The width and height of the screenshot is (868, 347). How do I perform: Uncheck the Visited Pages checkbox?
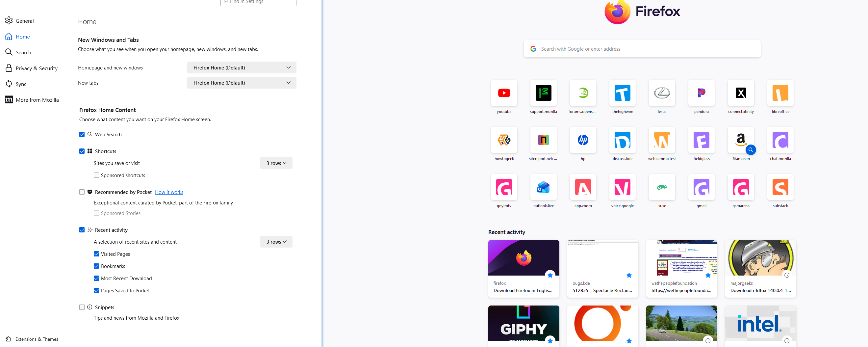(96, 254)
